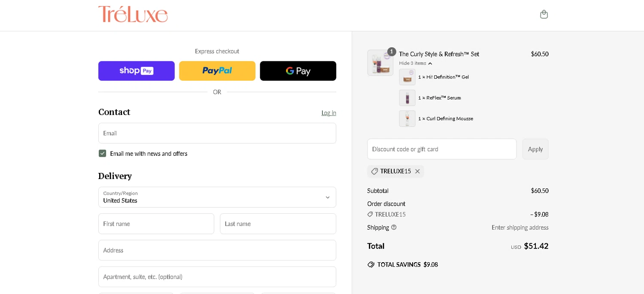The height and width of the screenshot is (294, 644).
Task: Click the TréLuxe logo
Action: pyautogui.click(x=133, y=14)
